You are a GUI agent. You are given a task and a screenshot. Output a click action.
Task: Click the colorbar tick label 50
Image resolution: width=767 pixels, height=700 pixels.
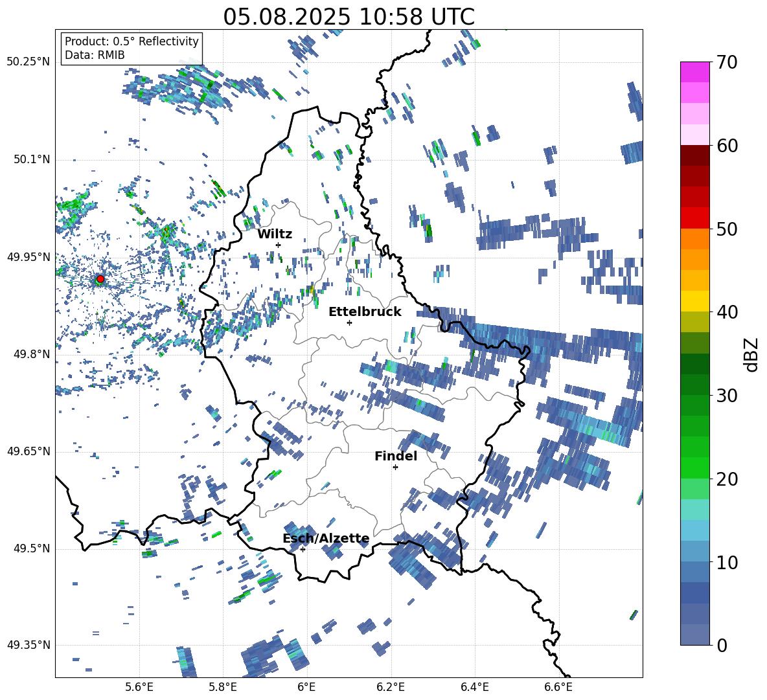[x=726, y=229]
